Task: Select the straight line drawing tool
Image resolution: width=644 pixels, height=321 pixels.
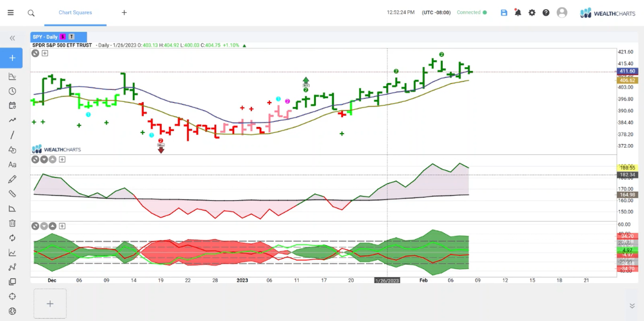Action: (12, 135)
